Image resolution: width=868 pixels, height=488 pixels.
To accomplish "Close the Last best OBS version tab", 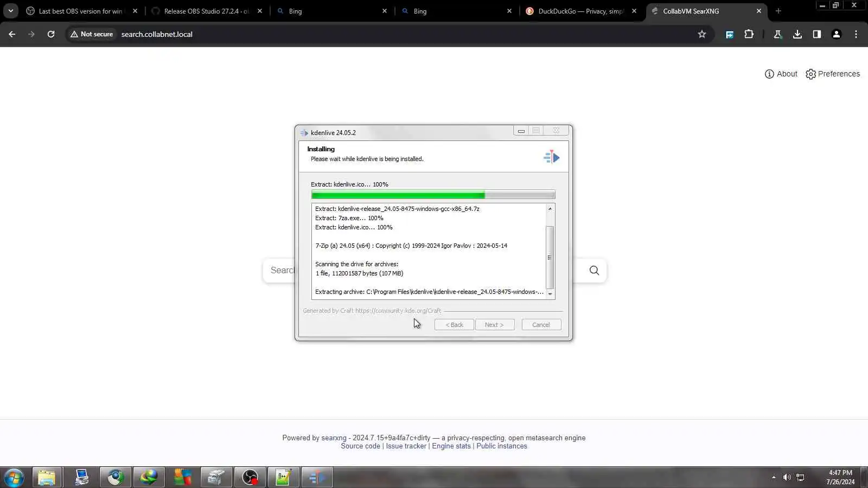I will point(135,11).
